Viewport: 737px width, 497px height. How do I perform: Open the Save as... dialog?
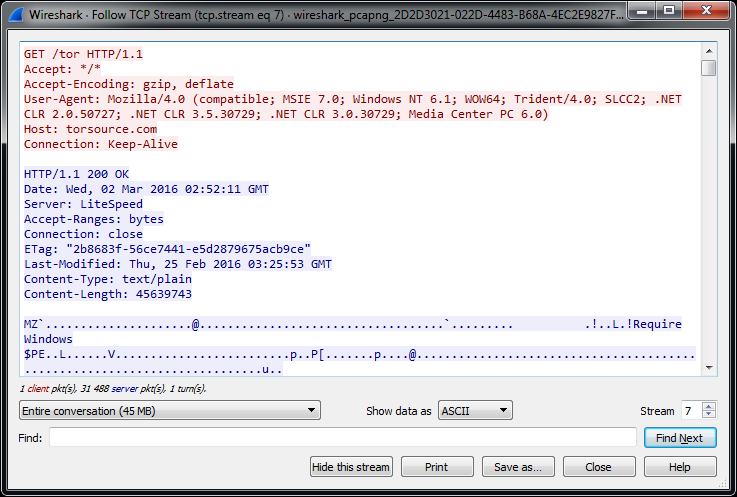[x=518, y=467]
